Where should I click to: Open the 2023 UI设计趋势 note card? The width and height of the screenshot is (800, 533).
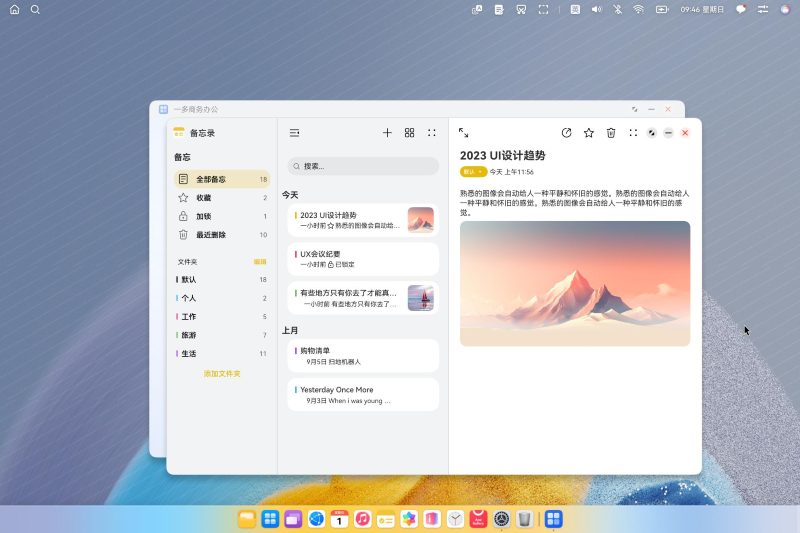click(363, 220)
